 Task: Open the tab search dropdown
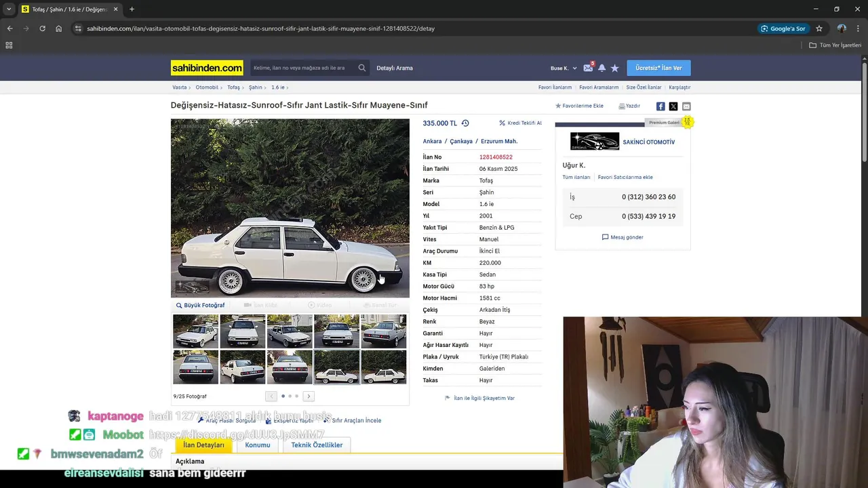point(9,9)
